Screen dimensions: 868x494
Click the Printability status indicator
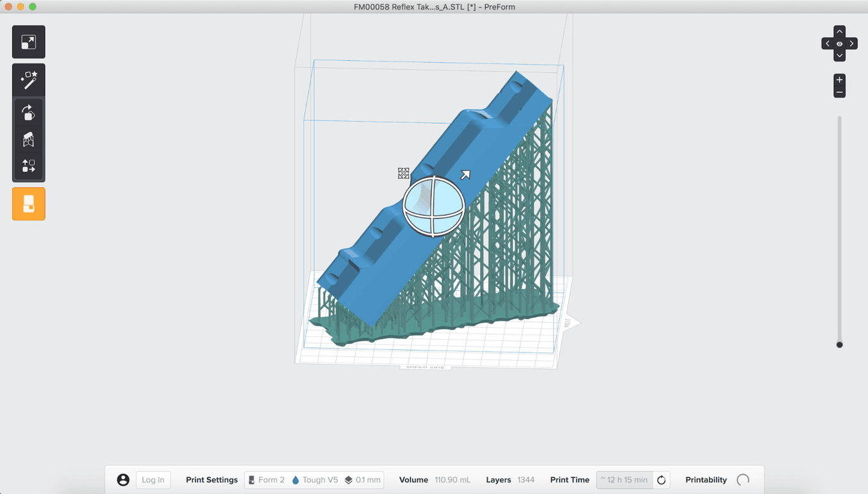pos(742,480)
